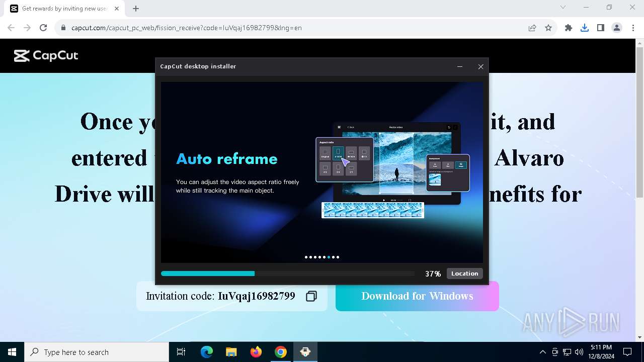Reload the CapCut page

coord(43,28)
